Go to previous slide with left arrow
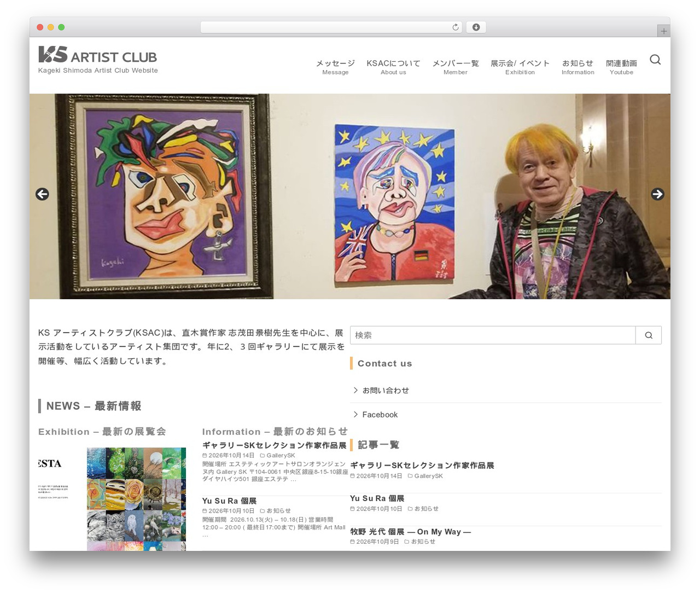Screen dimensions: 700x593 [x=42, y=194]
